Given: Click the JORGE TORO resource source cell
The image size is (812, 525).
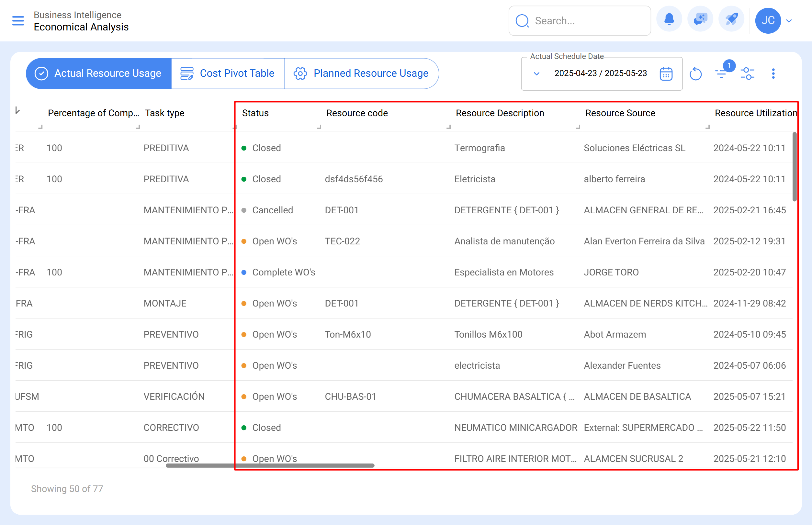Looking at the screenshot, I should tap(611, 272).
